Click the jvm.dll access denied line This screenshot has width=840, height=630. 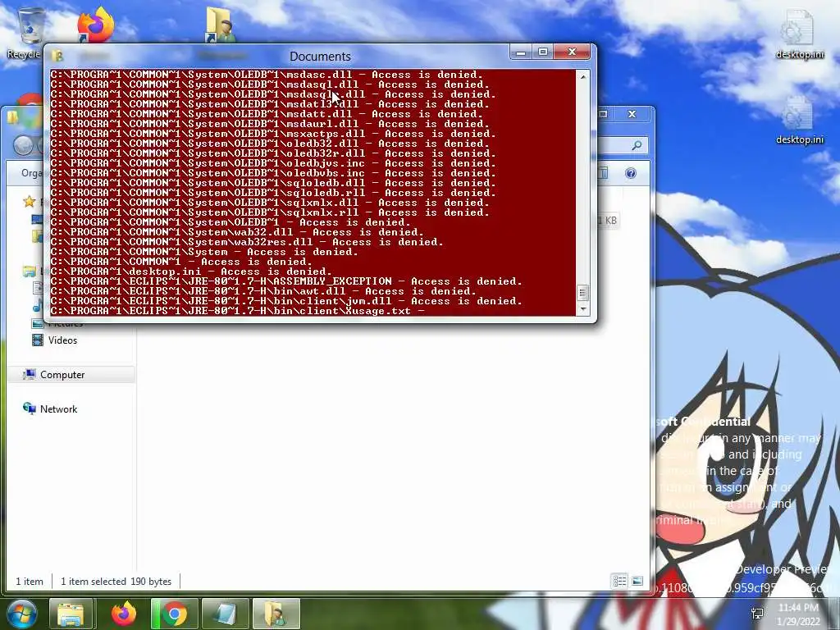(x=286, y=301)
